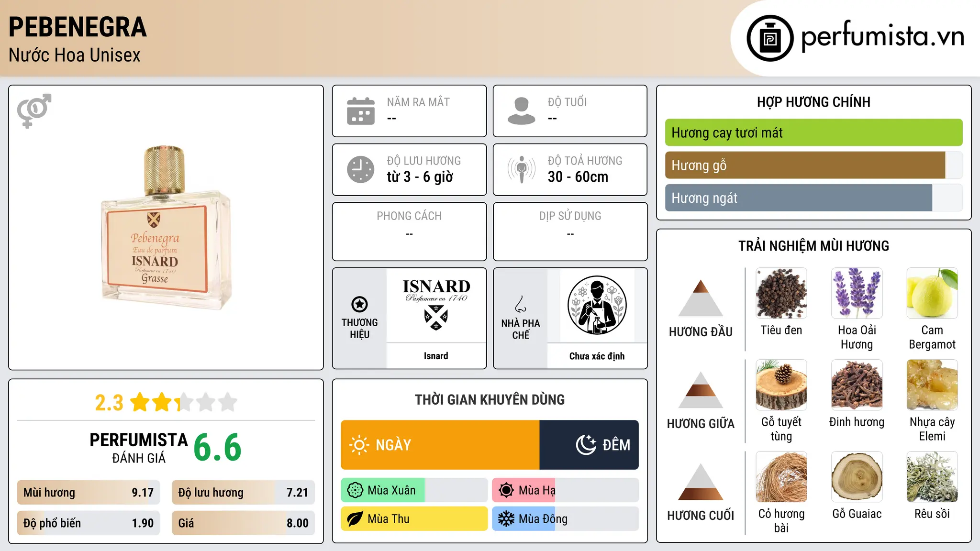Click the Hương giữa pyramid icon
This screenshot has height=551, width=980.
coord(701,389)
